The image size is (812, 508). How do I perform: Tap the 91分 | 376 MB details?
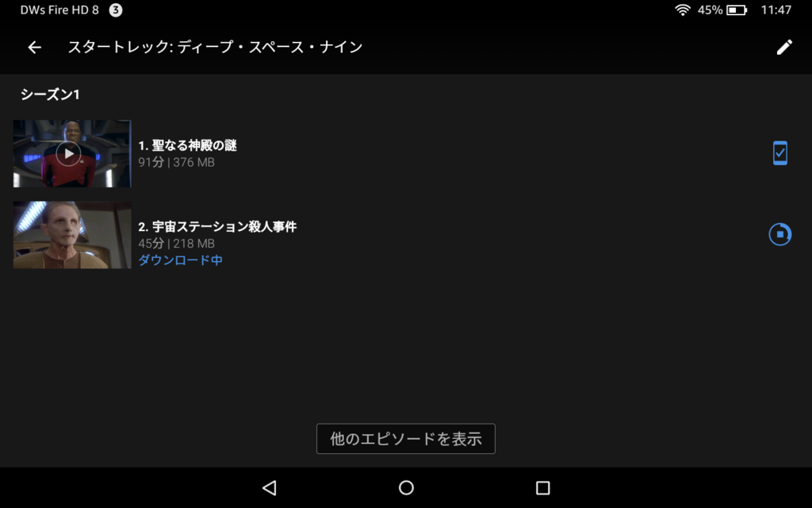tap(176, 162)
